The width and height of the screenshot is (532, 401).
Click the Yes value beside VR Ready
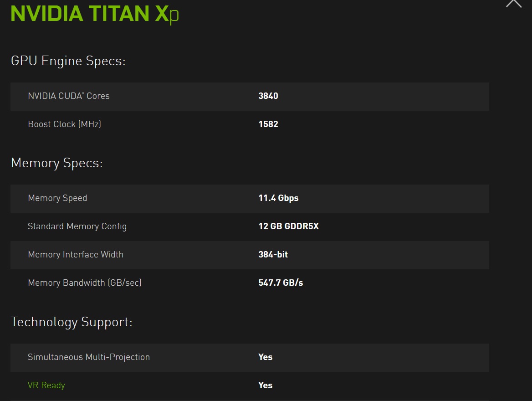pos(265,385)
